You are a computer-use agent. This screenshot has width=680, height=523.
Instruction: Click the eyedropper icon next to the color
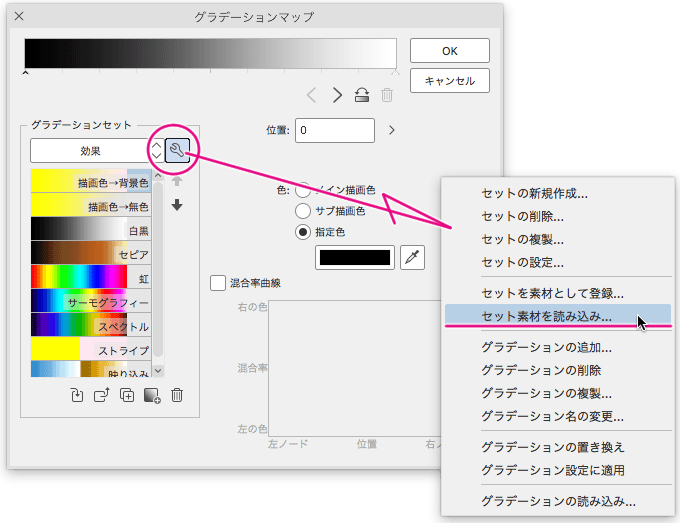tap(411, 257)
